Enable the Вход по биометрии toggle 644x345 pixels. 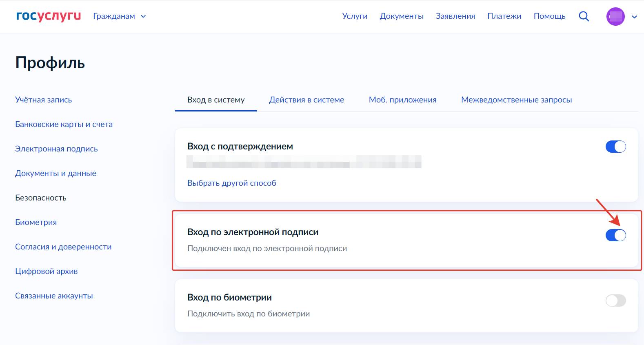coord(615,300)
